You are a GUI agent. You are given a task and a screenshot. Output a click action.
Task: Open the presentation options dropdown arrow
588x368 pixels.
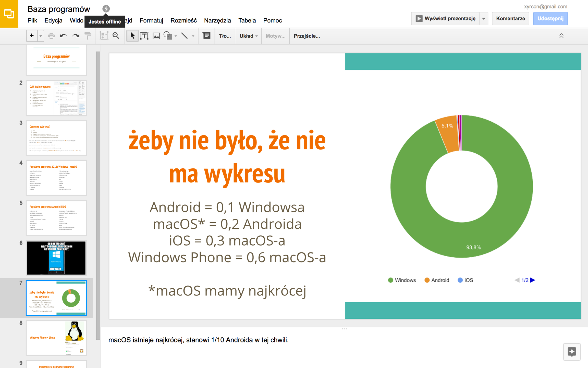[x=484, y=19]
